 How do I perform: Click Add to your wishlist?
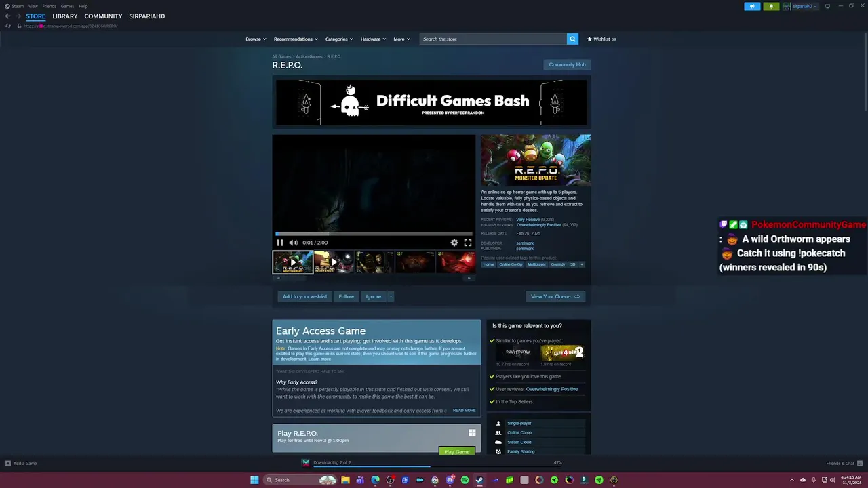click(x=304, y=296)
